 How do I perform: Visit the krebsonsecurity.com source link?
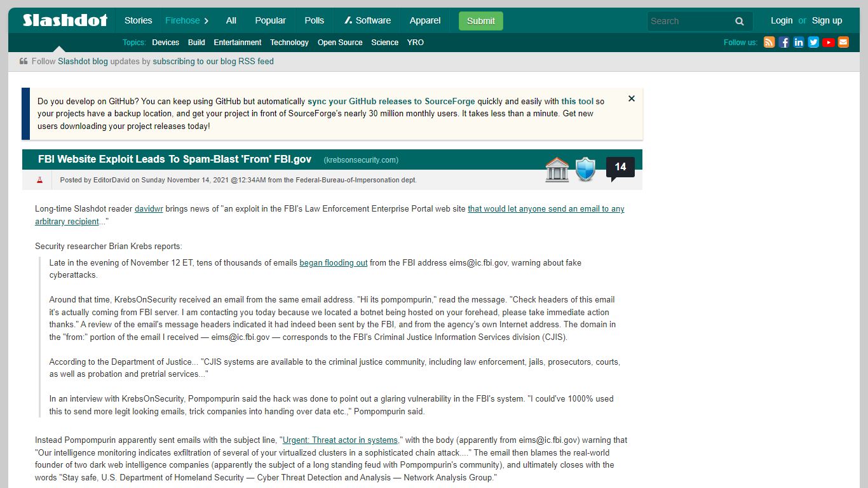(x=361, y=160)
